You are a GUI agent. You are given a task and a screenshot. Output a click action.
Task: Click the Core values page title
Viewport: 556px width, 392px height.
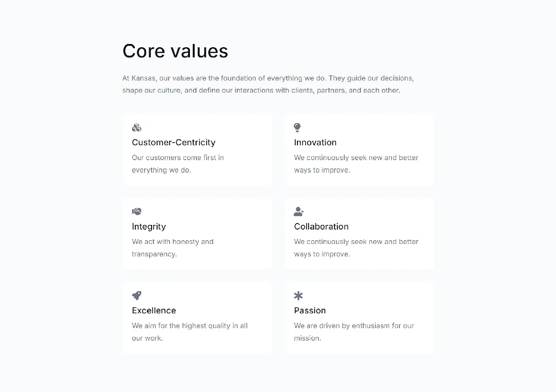point(175,51)
